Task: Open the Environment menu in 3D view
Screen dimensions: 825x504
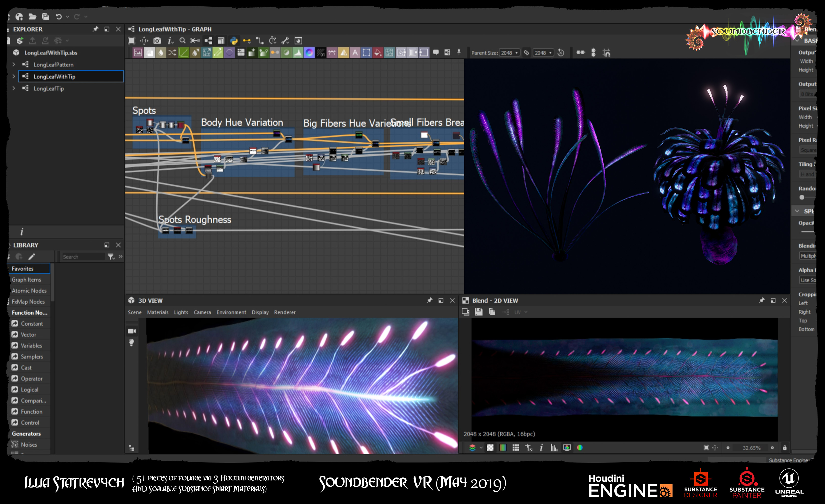Action: click(231, 312)
